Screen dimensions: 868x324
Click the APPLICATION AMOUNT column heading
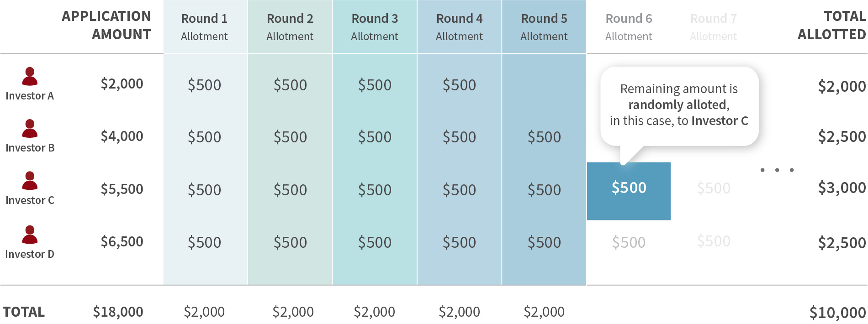(106, 25)
